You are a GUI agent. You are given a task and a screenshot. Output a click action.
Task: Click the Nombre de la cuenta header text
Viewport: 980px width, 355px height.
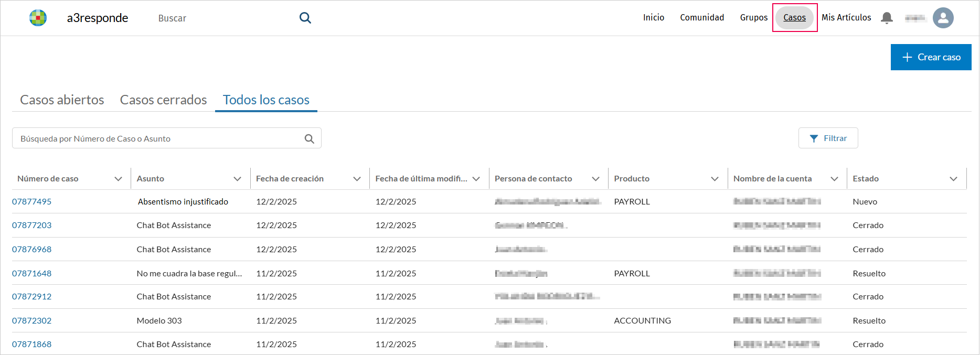(x=772, y=179)
